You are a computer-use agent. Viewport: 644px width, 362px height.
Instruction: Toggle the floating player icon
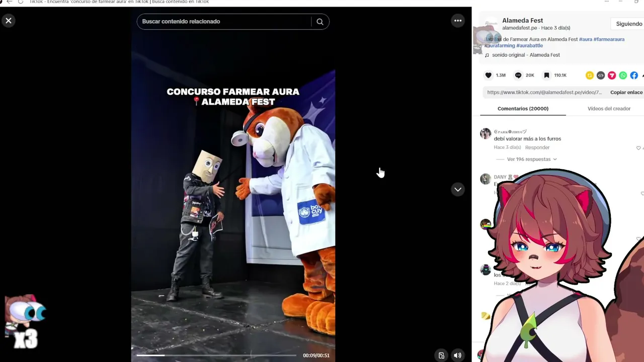coord(441,355)
